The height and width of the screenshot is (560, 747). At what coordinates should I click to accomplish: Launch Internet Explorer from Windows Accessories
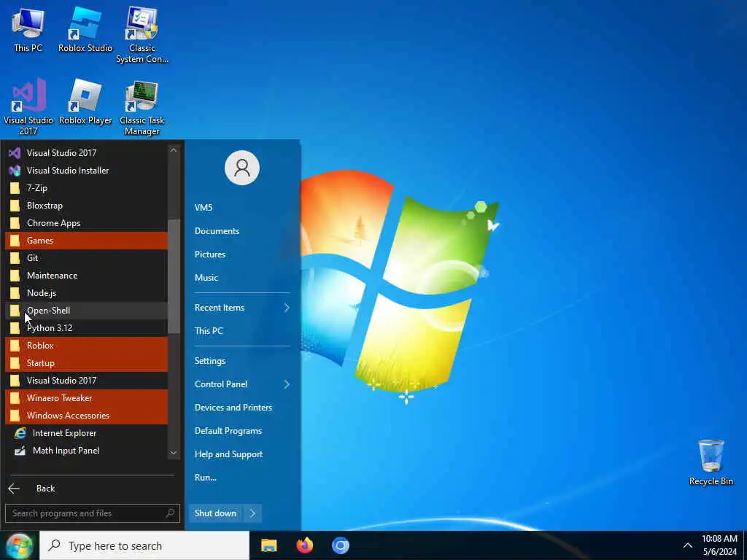(x=86, y=433)
